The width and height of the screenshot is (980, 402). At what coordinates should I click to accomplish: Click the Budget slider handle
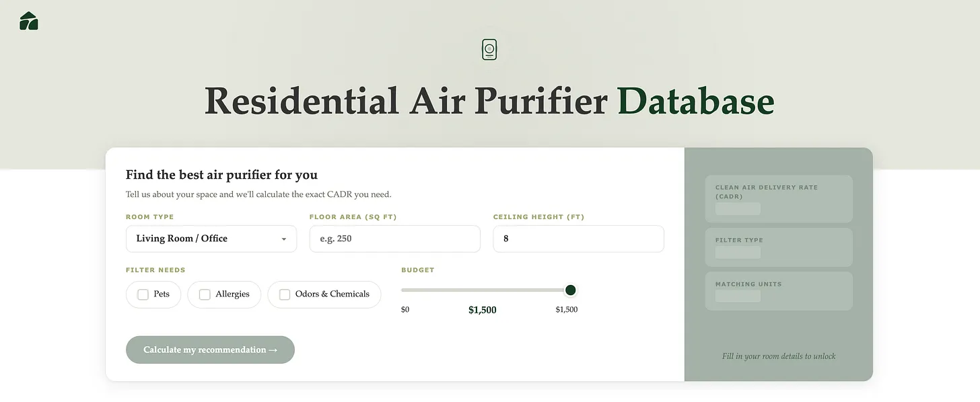pos(570,290)
